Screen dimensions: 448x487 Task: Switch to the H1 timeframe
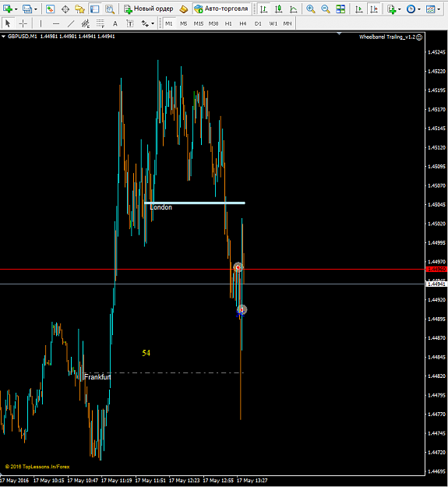tap(228, 23)
